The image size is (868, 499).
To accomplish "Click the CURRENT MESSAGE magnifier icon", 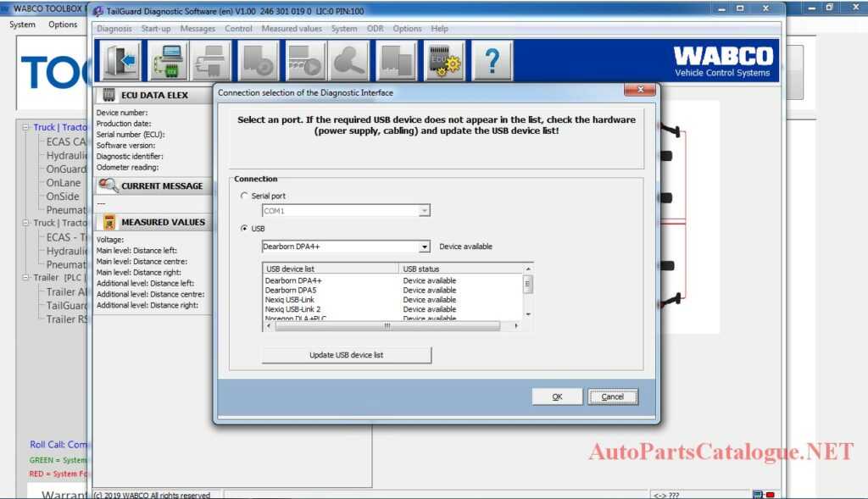I will [111, 186].
